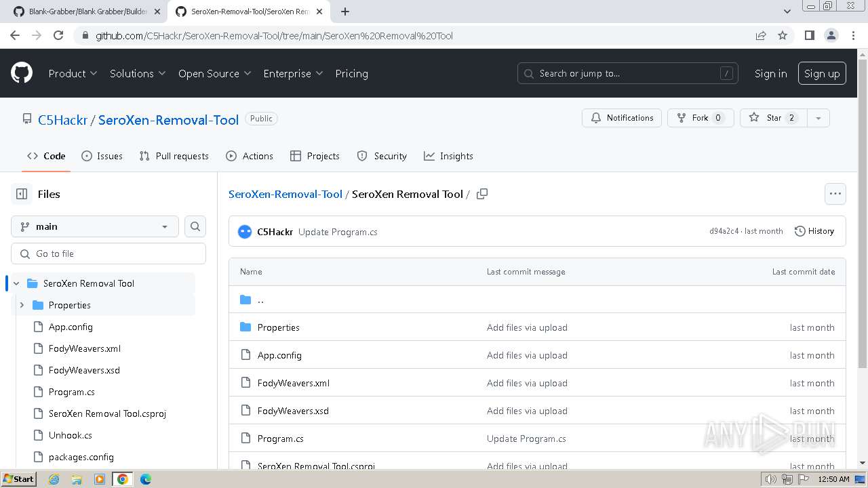
Task: Switch to the Pull requests tab
Action: [174, 156]
